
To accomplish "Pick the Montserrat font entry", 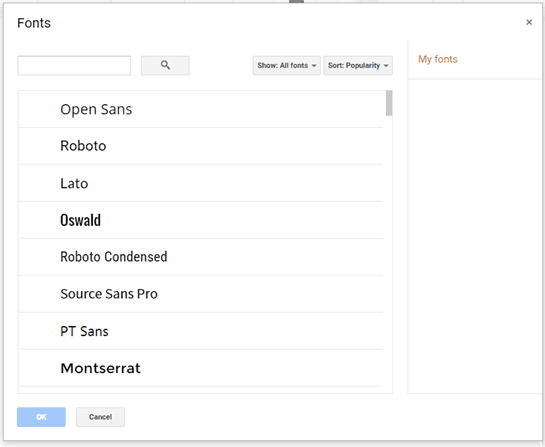I will pyautogui.click(x=201, y=368).
